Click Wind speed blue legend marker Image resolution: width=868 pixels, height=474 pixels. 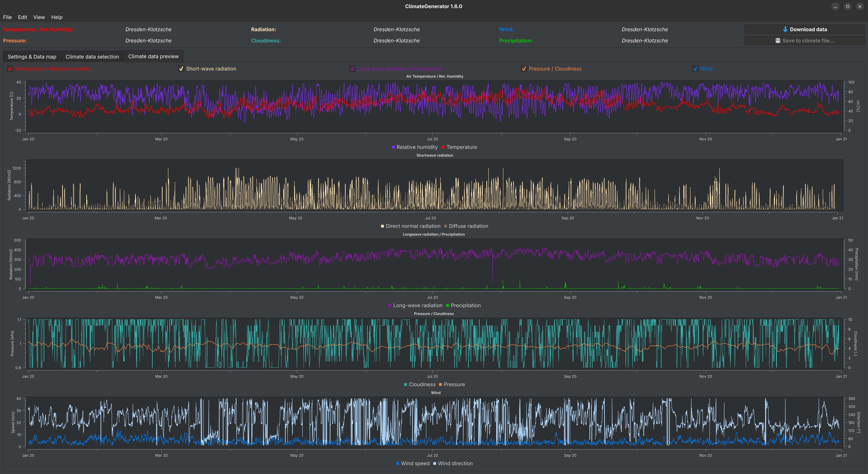(398, 463)
